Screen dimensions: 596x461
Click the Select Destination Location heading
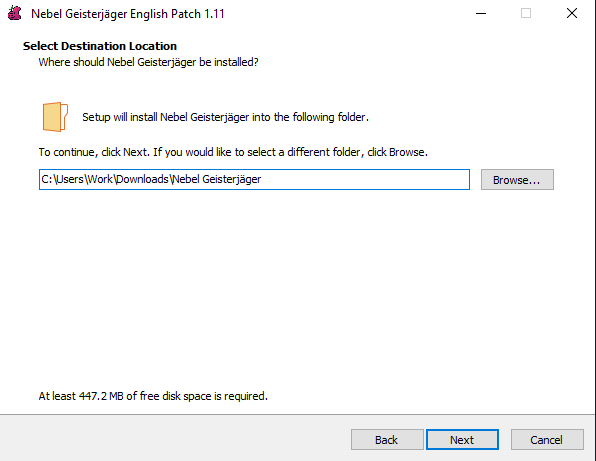pos(100,46)
